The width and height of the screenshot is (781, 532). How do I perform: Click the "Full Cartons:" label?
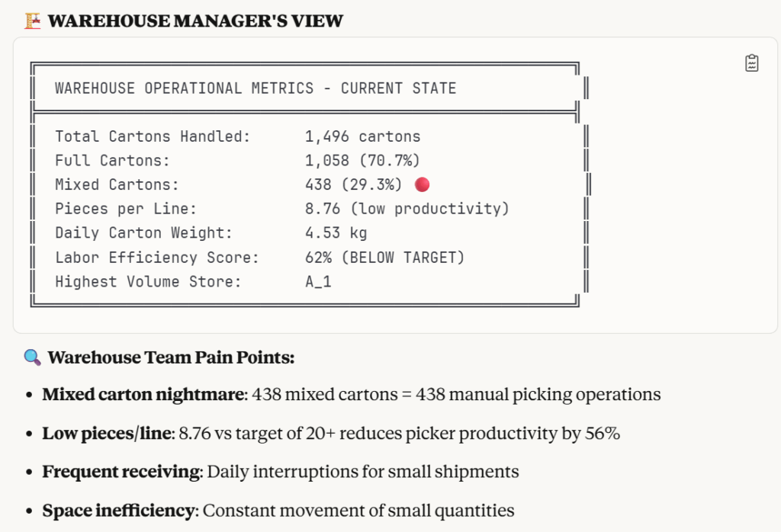[x=112, y=161]
